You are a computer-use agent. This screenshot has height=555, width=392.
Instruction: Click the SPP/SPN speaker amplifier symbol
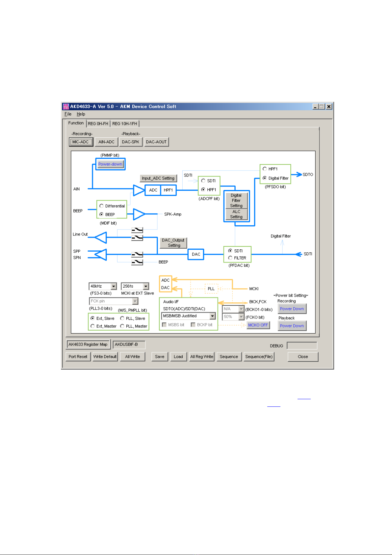(x=101, y=254)
